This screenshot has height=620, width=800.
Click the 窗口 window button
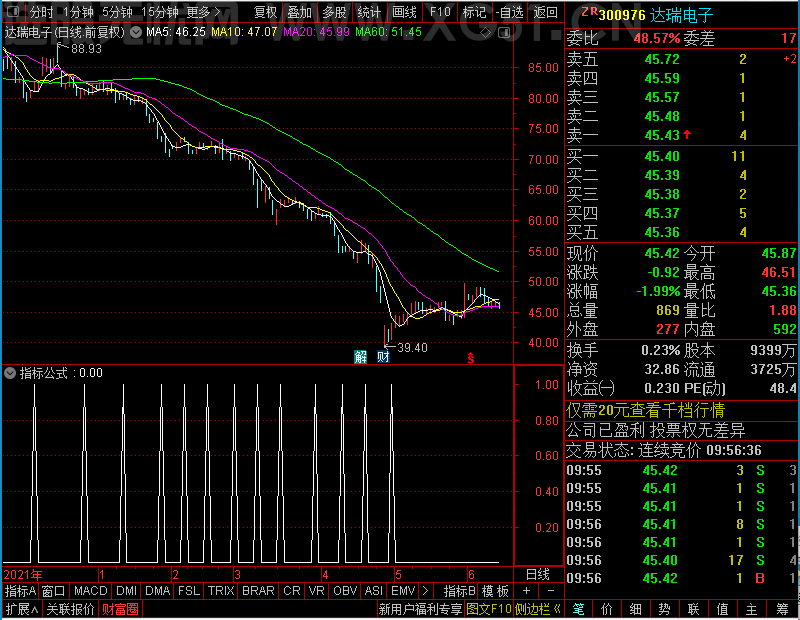point(54,591)
